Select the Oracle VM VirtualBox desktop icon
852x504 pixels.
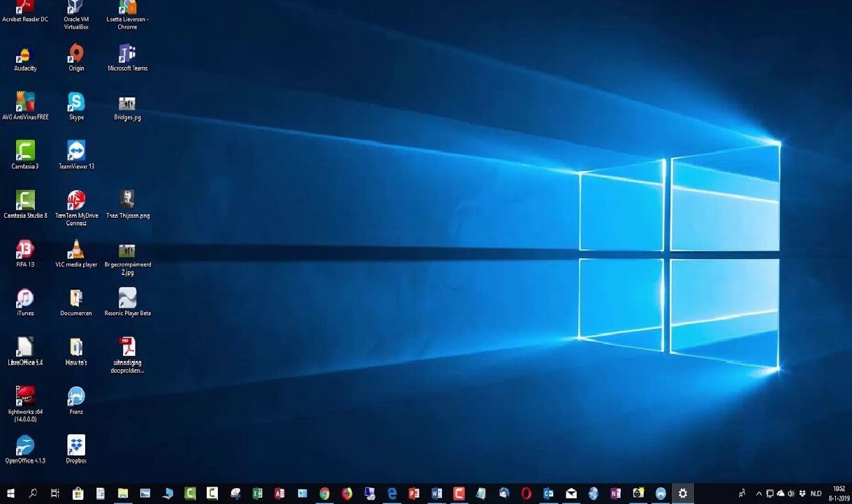click(76, 15)
